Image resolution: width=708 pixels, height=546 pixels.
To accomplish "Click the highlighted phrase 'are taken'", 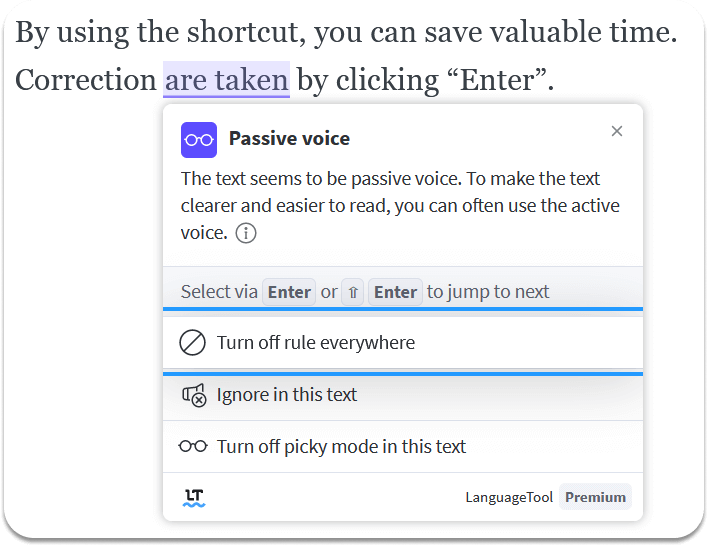I will coord(226,79).
